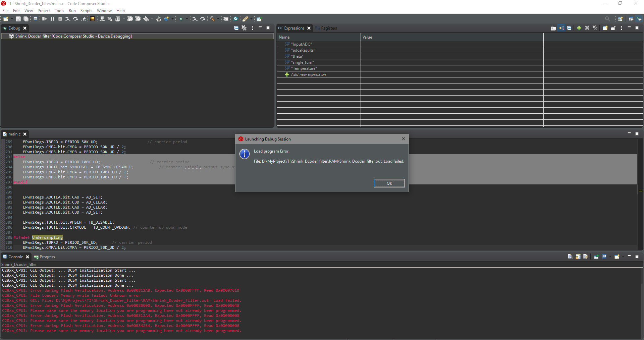The width and height of the screenshot is (644, 340).
Task: Open the New file dropdown arrow
Action: pos(12,19)
